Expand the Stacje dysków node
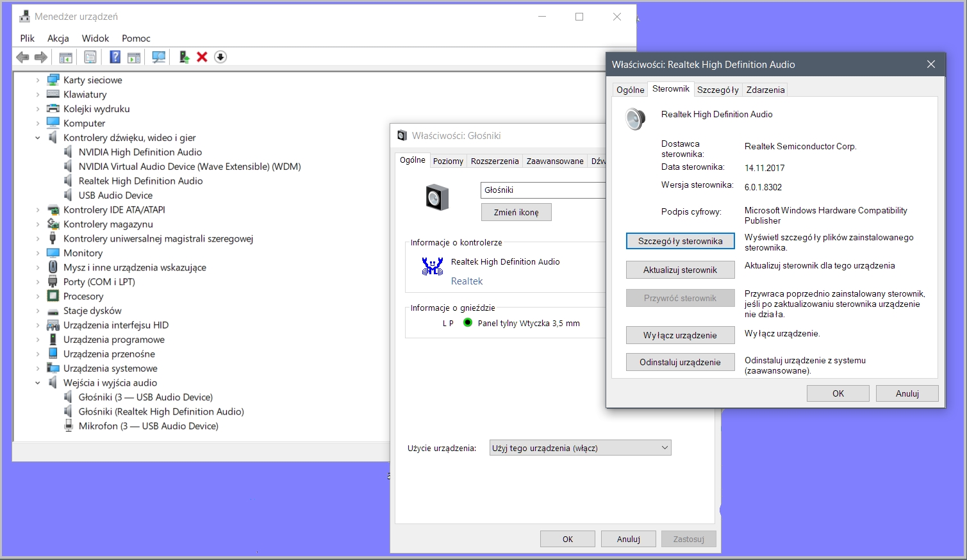The height and width of the screenshot is (560, 967). point(38,311)
